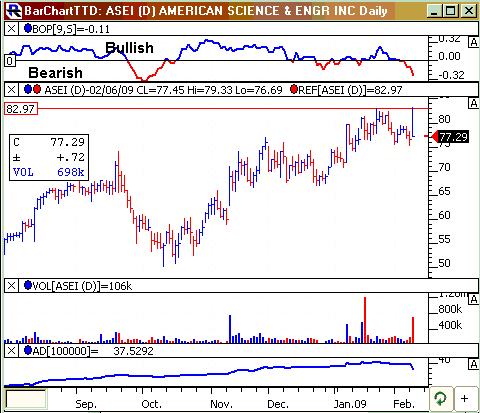Close the VOL[ASEI (D)] volume pane
The height and width of the screenshot is (413, 480).
11,286
